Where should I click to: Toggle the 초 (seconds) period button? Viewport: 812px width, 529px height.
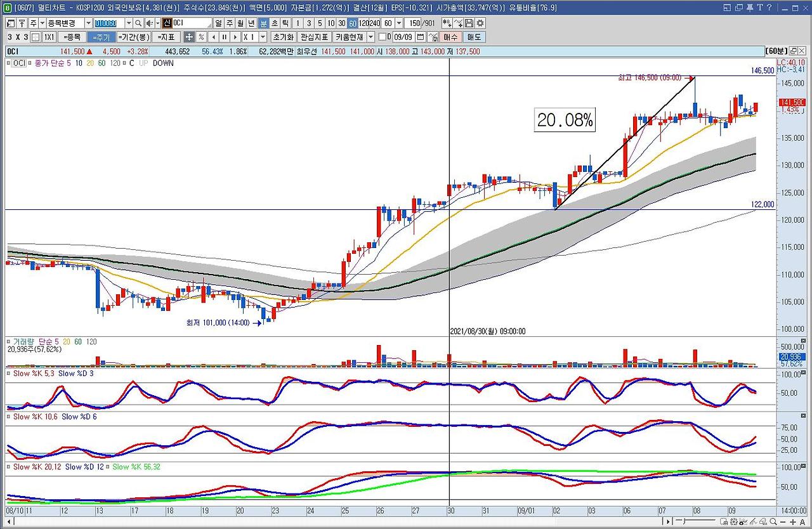point(274,23)
